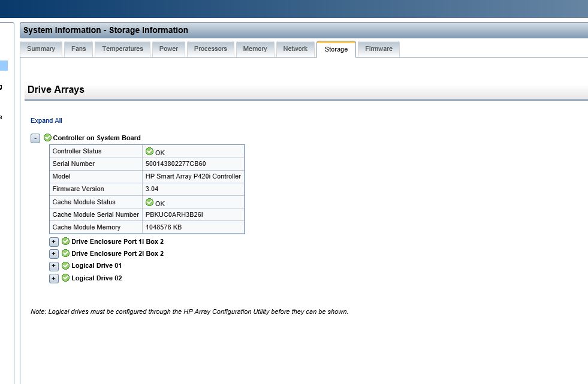Click the Expand All link
588x384 pixels.
46,120
